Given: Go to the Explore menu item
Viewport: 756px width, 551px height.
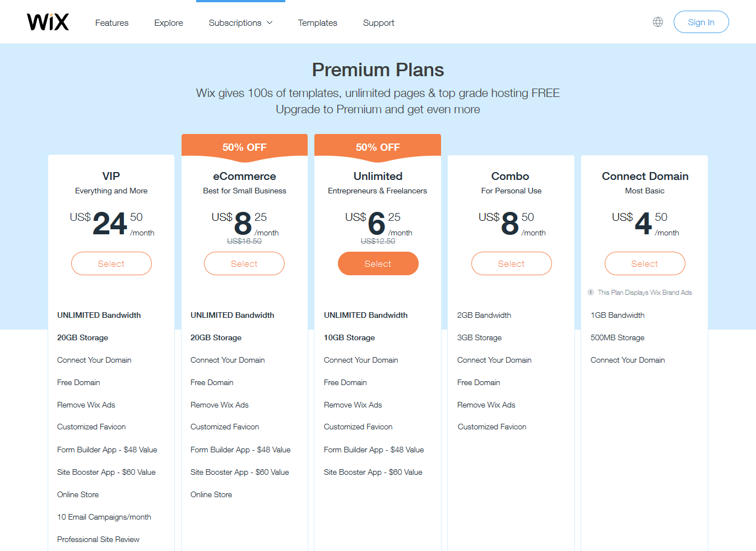Looking at the screenshot, I should [169, 23].
